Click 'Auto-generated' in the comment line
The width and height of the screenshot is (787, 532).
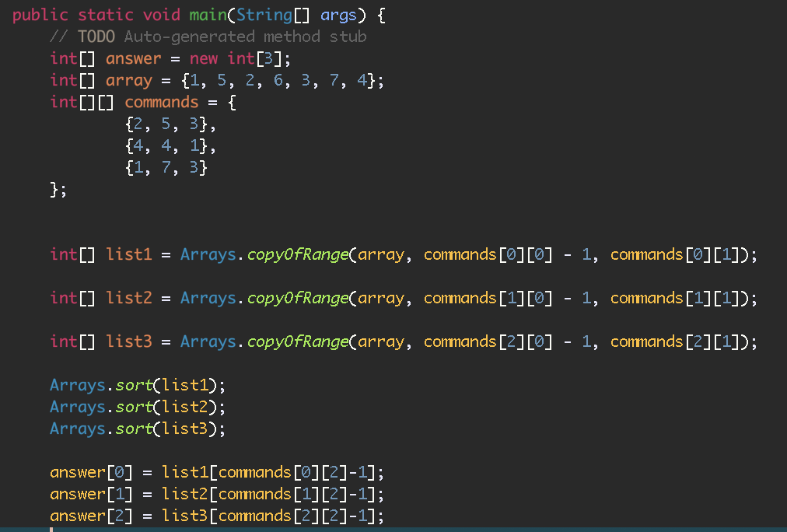pyautogui.click(x=190, y=37)
